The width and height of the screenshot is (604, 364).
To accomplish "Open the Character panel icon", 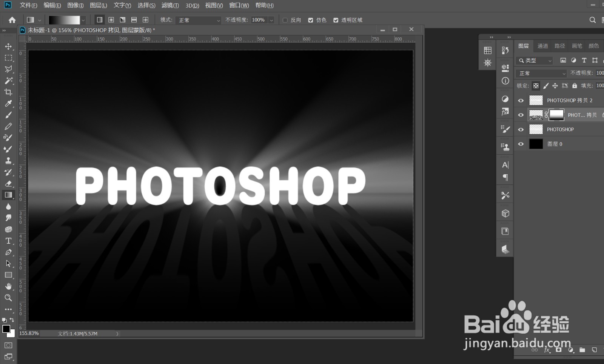I will click(505, 165).
